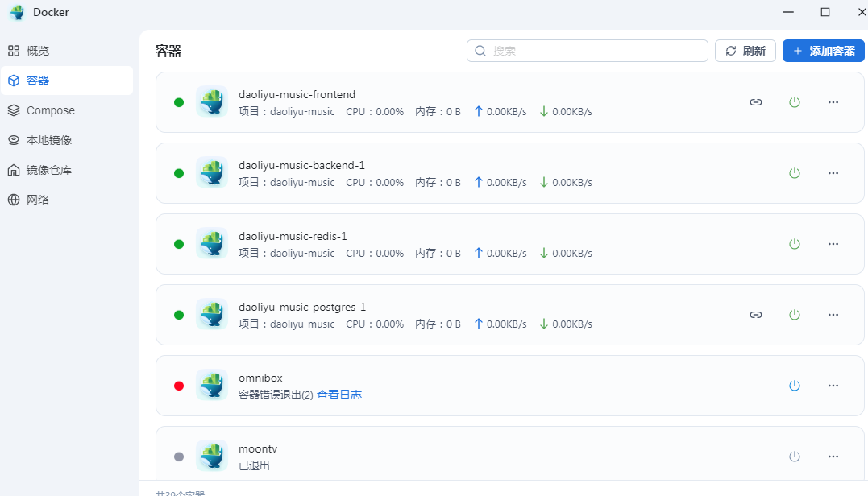The image size is (868, 496).
Task: Open the Compose section
Action: 66,110
